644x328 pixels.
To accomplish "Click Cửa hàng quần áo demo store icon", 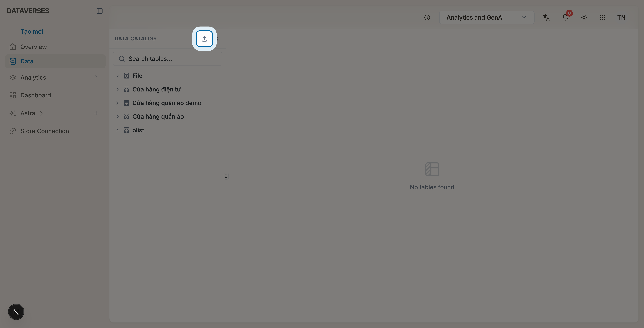I will click(126, 103).
